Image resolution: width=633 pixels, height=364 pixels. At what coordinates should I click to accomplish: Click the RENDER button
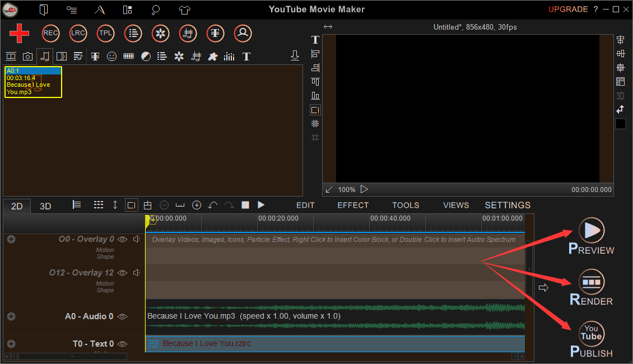click(x=592, y=287)
